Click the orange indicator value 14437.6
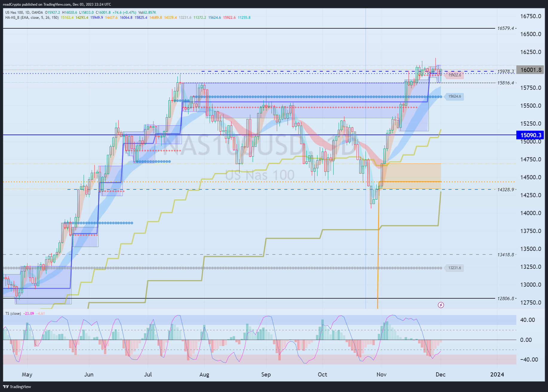 111,18
